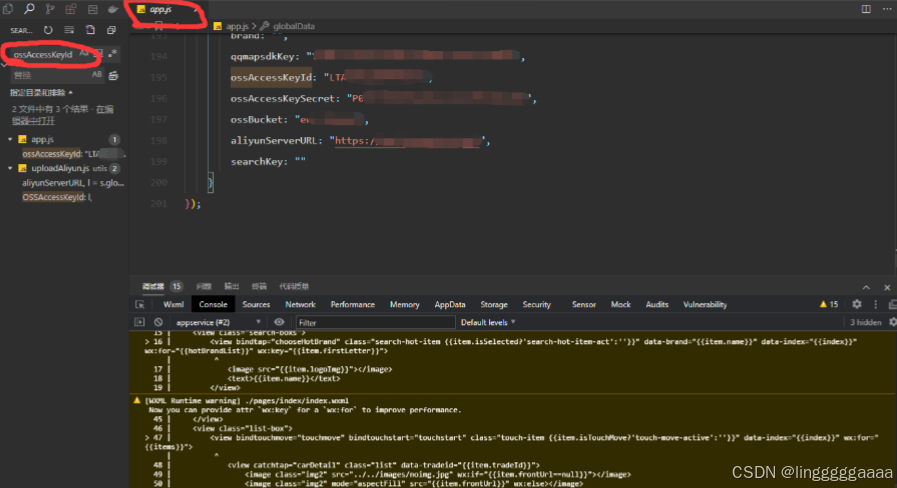Select the element inspector arrow icon

(x=140, y=304)
